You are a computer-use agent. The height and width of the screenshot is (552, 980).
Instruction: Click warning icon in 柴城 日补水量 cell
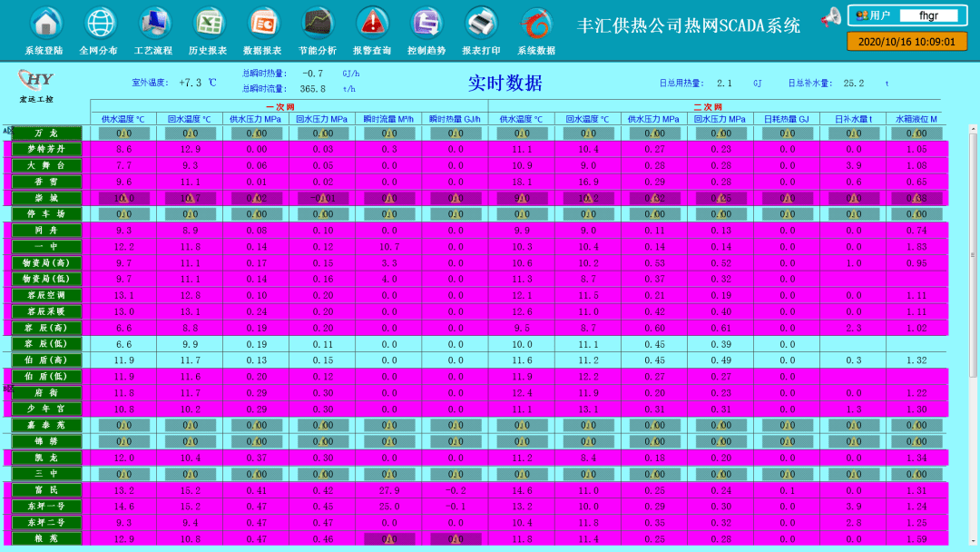pyautogui.click(x=854, y=198)
